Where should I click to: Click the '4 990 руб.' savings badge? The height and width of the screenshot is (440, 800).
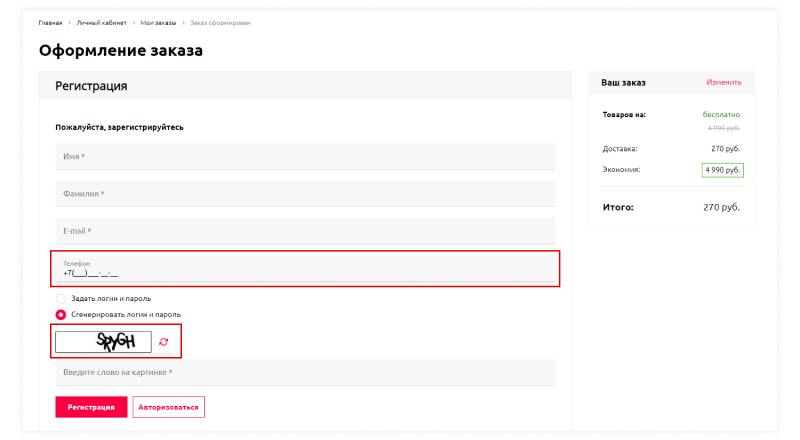point(722,170)
